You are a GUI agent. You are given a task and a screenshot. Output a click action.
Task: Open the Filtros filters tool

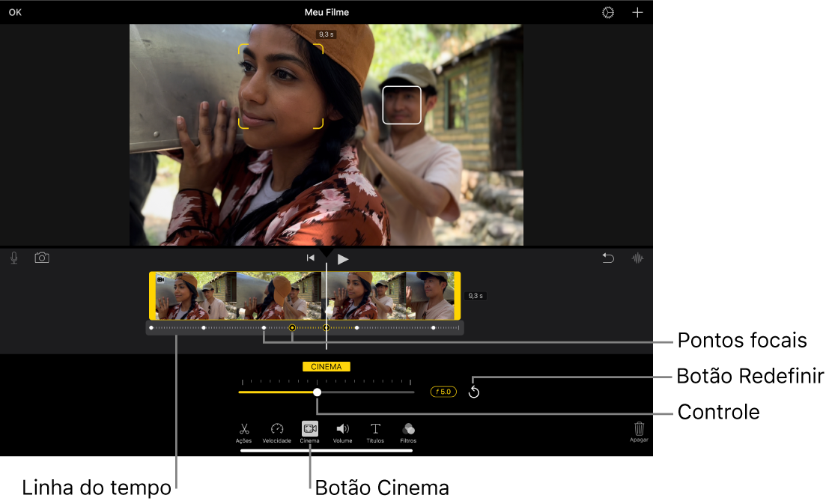[408, 433]
